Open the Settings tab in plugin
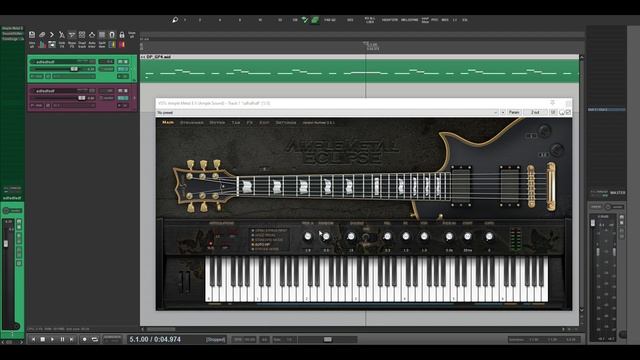 (x=286, y=122)
